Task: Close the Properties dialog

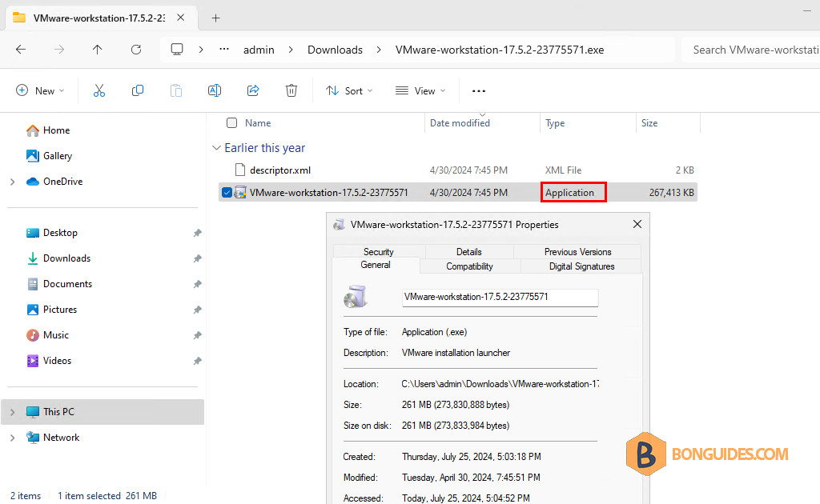Action: (637, 224)
